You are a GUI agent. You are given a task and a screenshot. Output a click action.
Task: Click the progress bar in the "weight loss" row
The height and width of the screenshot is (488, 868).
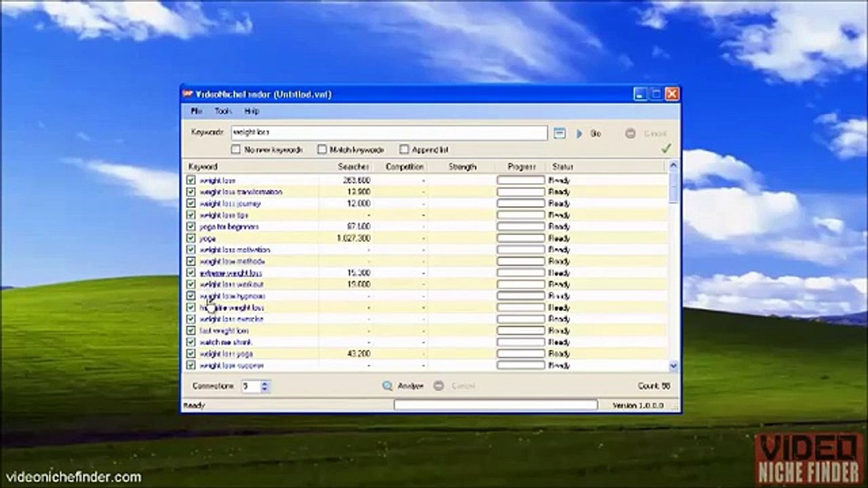(521, 180)
